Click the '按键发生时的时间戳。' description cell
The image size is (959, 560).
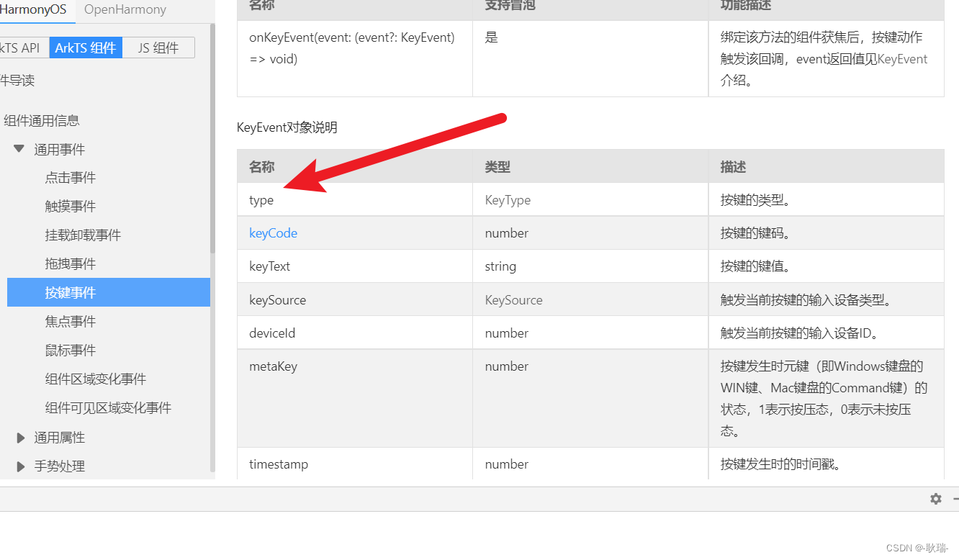coord(826,464)
